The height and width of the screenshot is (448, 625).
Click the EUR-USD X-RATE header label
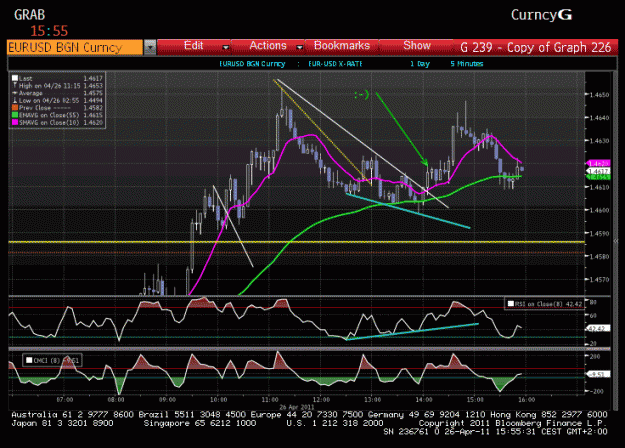(335, 64)
